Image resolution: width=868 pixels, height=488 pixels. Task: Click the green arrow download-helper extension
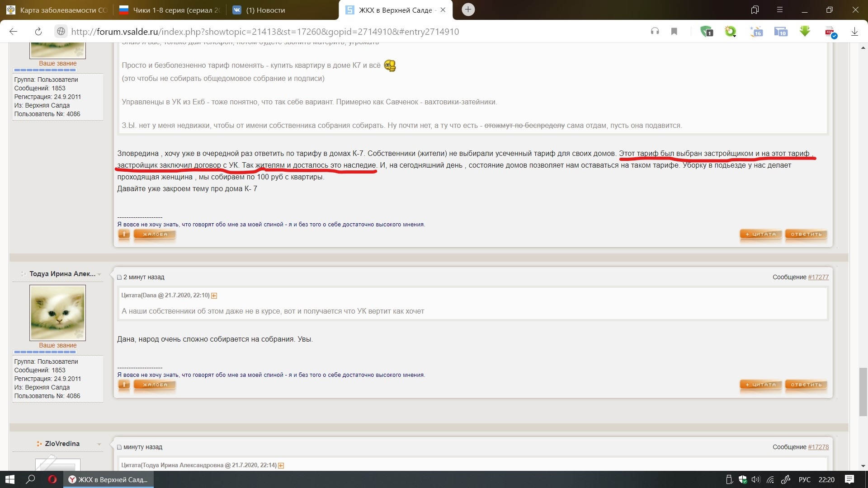(805, 31)
